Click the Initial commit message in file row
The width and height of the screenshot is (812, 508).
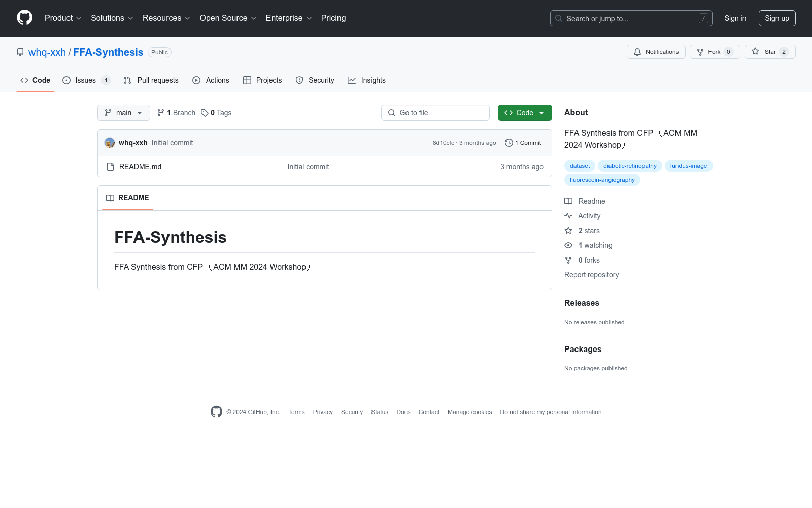pos(308,167)
